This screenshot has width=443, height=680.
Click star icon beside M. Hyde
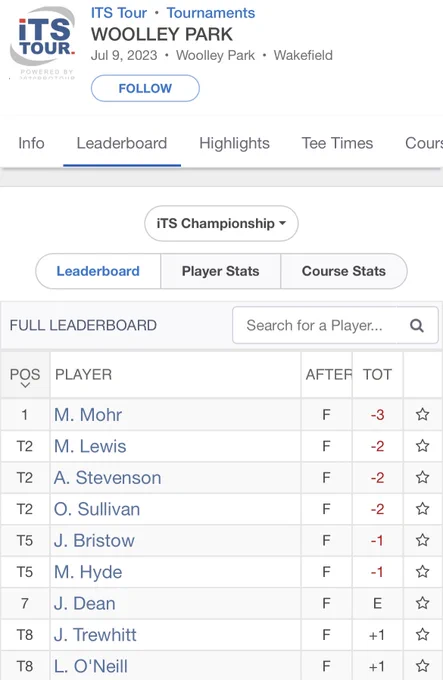click(423, 572)
